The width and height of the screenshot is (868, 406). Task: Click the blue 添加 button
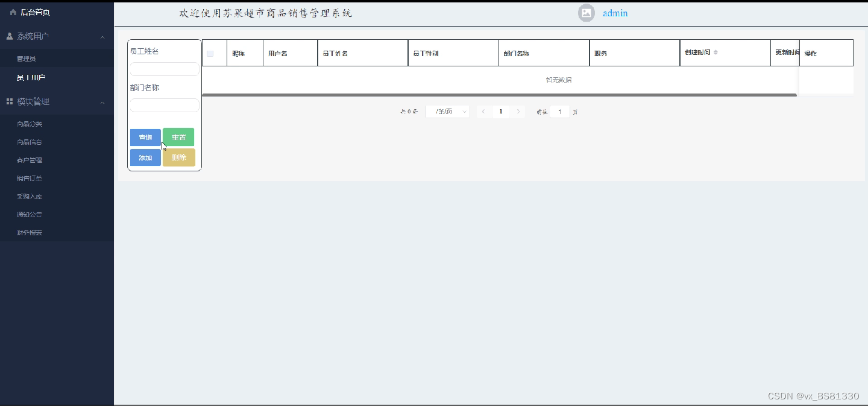[145, 157]
